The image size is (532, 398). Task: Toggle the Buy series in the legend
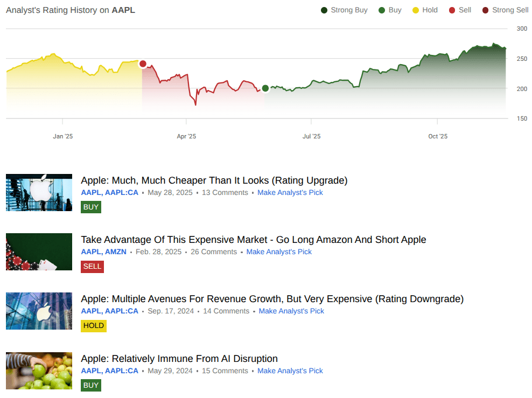382,10
